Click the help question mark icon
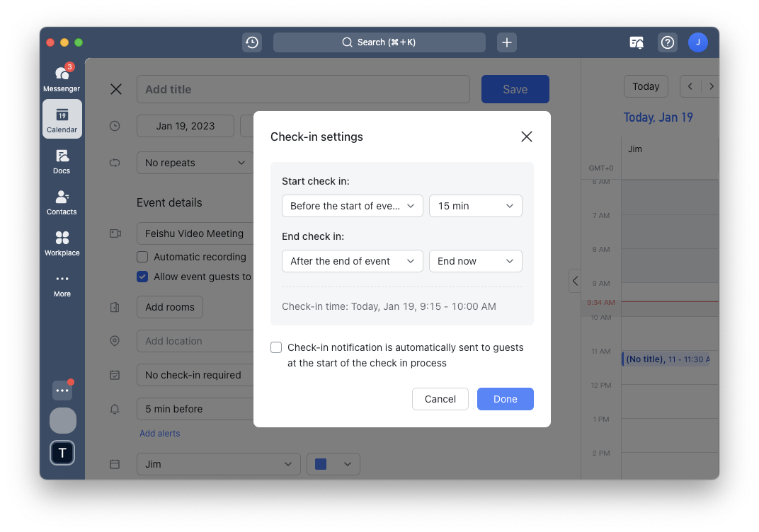Viewport: 759px width, 532px height. 667,42
